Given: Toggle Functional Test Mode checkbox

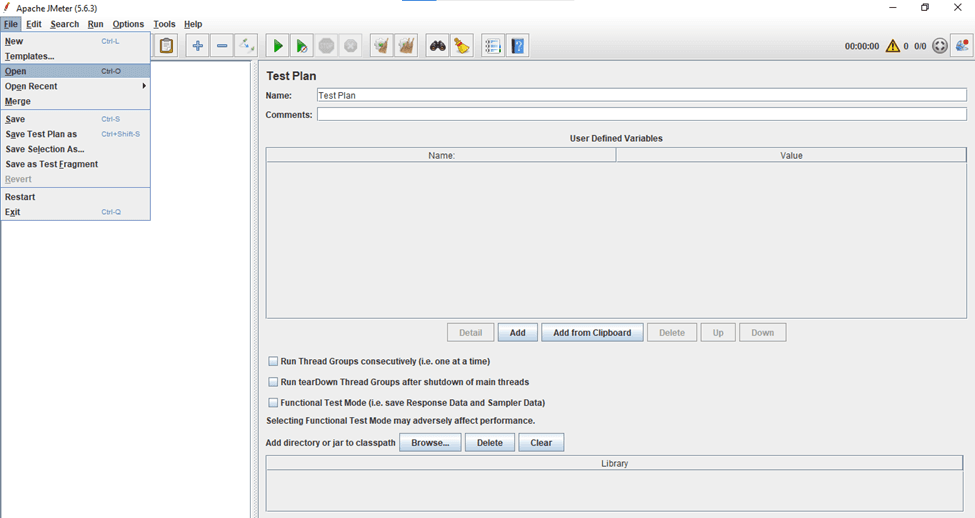Looking at the screenshot, I should (x=273, y=402).
